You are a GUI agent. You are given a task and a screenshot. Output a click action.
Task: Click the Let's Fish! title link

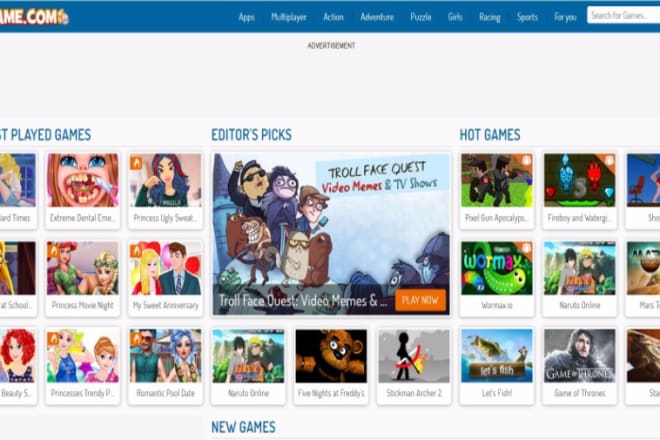[x=497, y=393]
